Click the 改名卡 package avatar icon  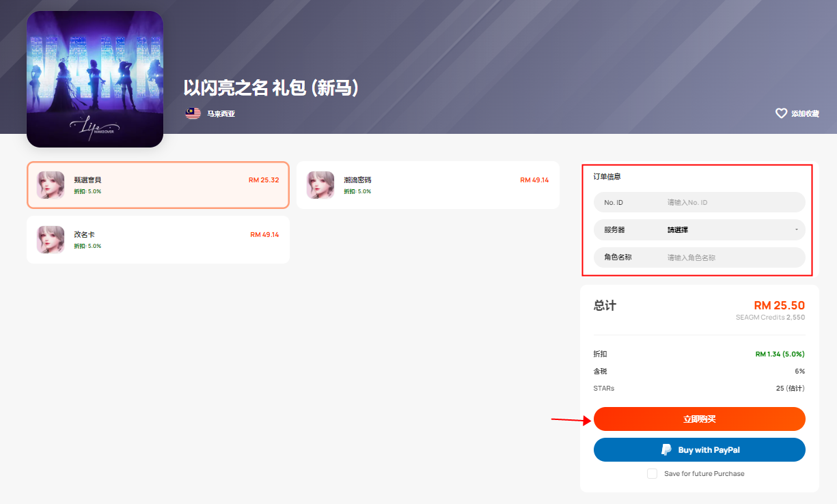tap(51, 240)
